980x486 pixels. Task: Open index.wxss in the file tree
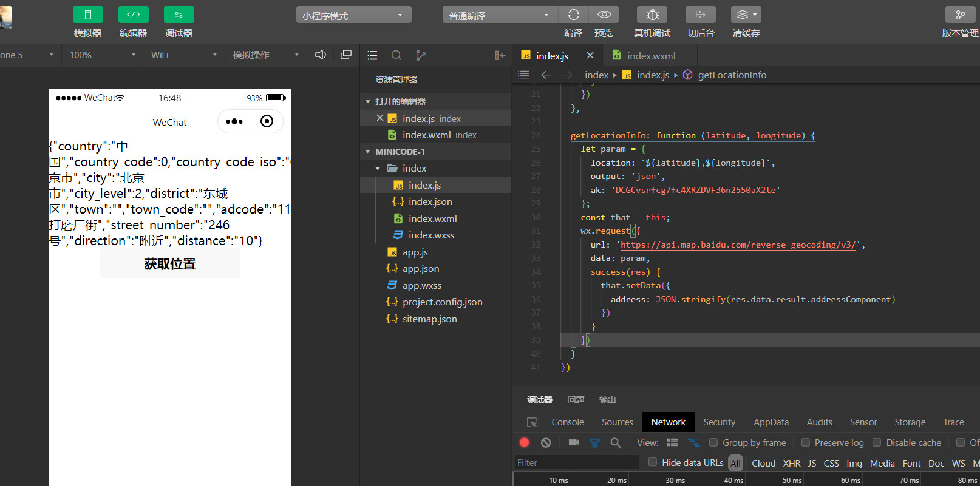click(431, 235)
